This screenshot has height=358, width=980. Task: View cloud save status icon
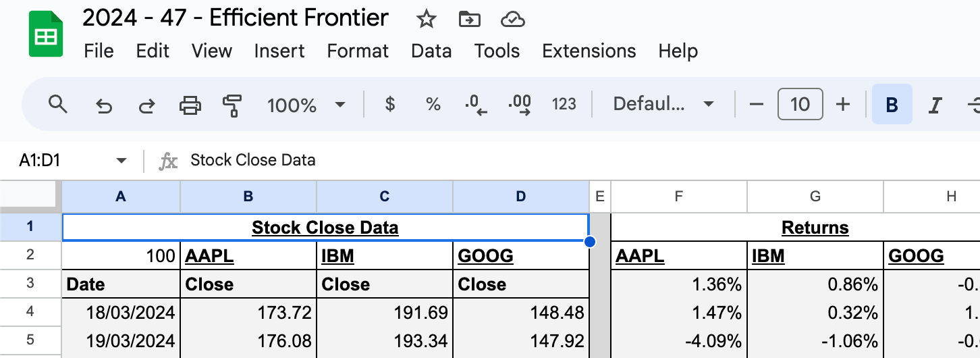(513, 20)
